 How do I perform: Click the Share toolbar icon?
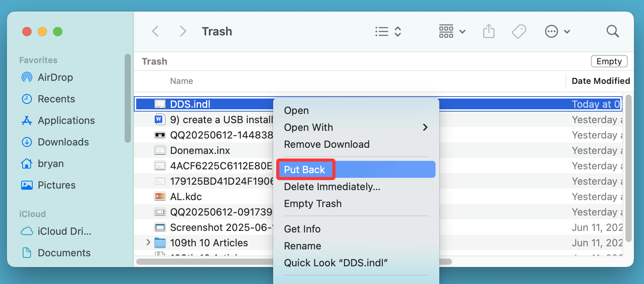click(489, 31)
